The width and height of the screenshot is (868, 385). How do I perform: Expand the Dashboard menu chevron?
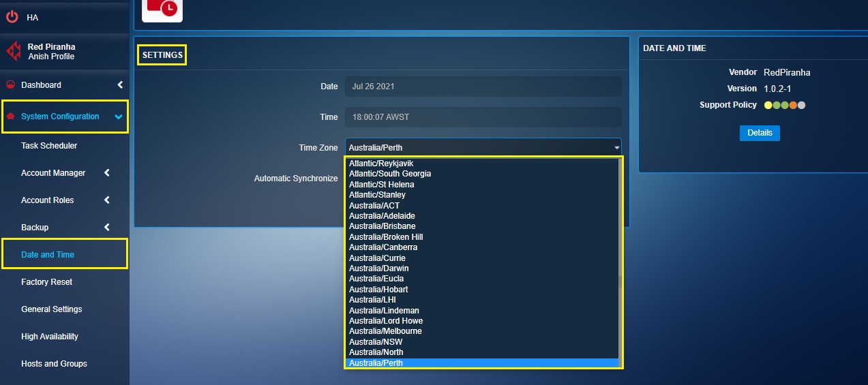pos(120,85)
